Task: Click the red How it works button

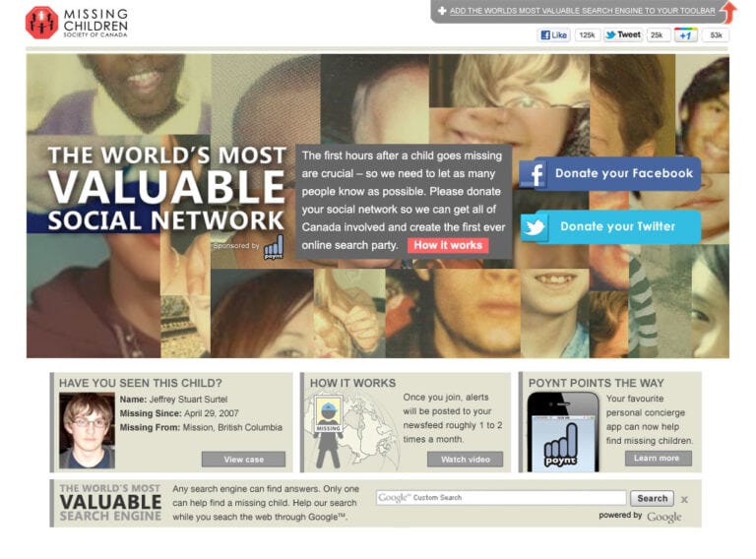Action: click(448, 245)
